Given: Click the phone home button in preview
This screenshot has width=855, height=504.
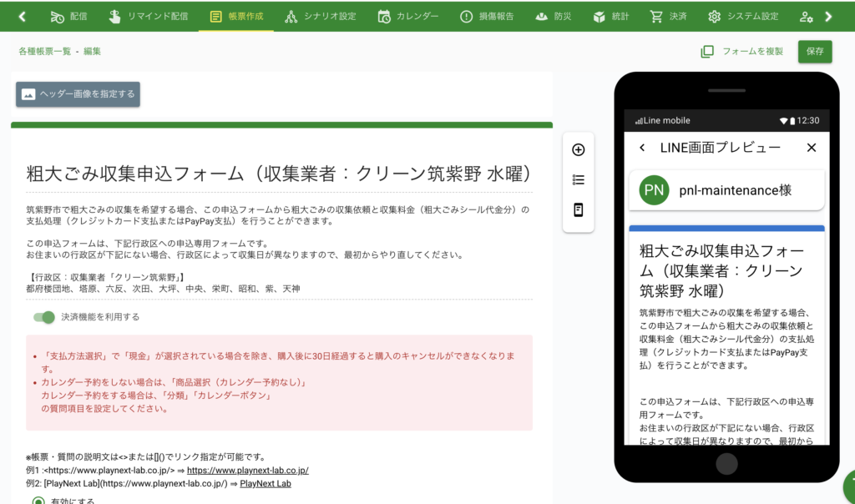Looking at the screenshot, I should pyautogui.click(x=726, y=464).
